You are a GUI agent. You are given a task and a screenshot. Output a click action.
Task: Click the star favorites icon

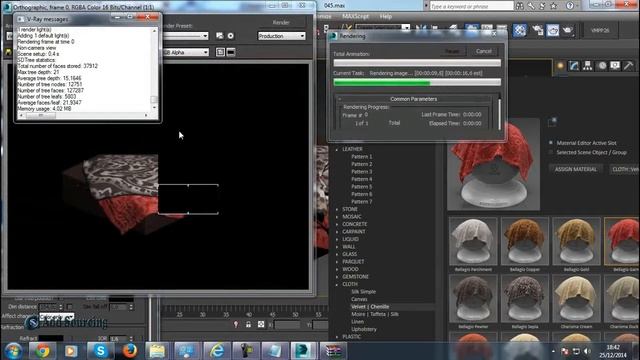(554, 6)
